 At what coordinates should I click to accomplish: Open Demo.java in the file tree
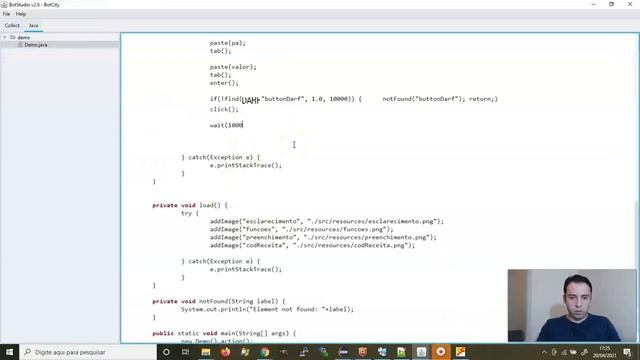[36, 45]
